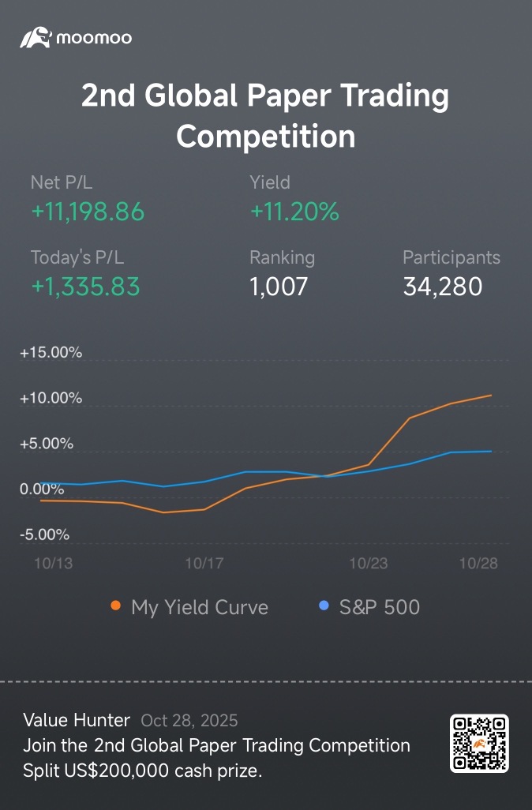Image resolution: width=532 pixels, height=810 pixels.
Task: Tap the QR code image
Action: click(x=479, y=743)
